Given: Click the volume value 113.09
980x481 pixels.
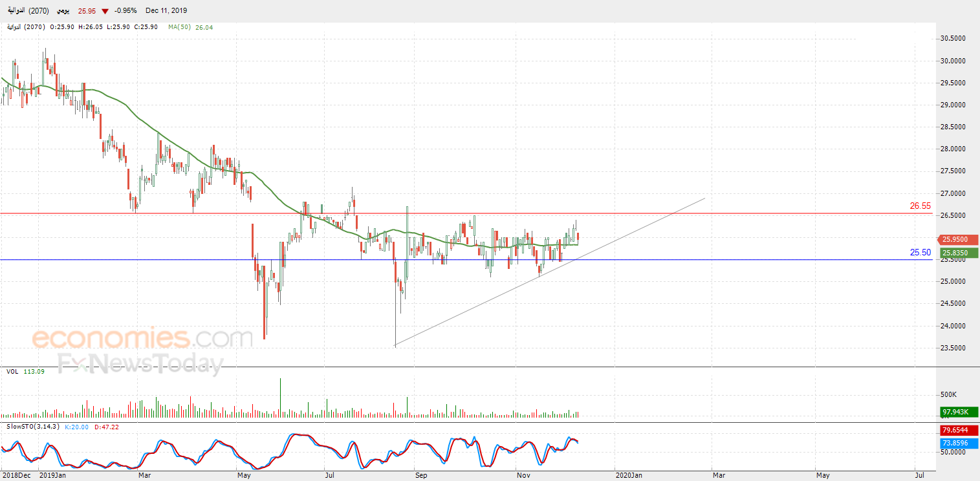Looking at the screenshot, I should 34,372.
